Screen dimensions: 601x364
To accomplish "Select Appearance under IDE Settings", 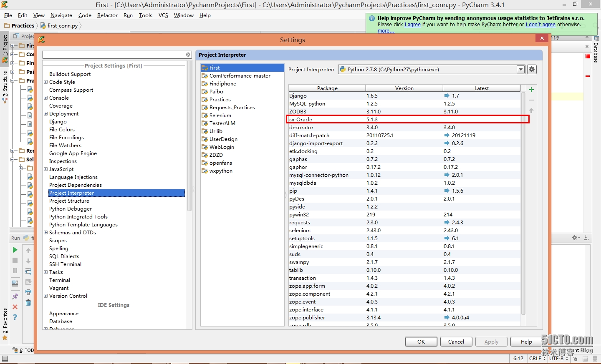I will (x=64, y=314).
